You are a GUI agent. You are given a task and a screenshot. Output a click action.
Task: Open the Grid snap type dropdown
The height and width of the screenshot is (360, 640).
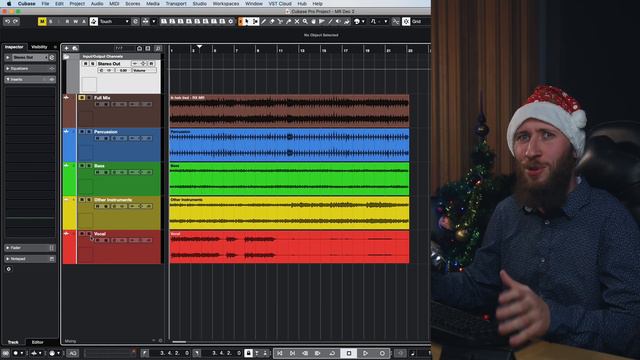click(420, 21)
